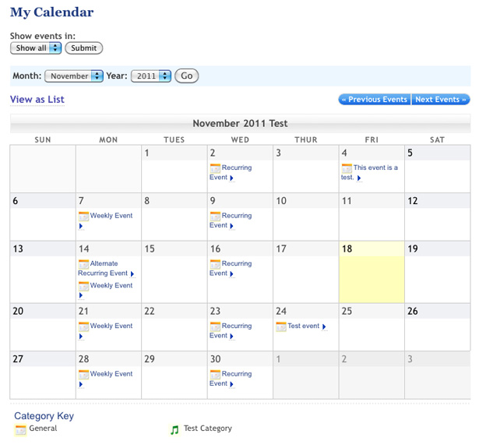
Task: Open the Alternate Recurring Event link
Action: [x=103, y=268]
